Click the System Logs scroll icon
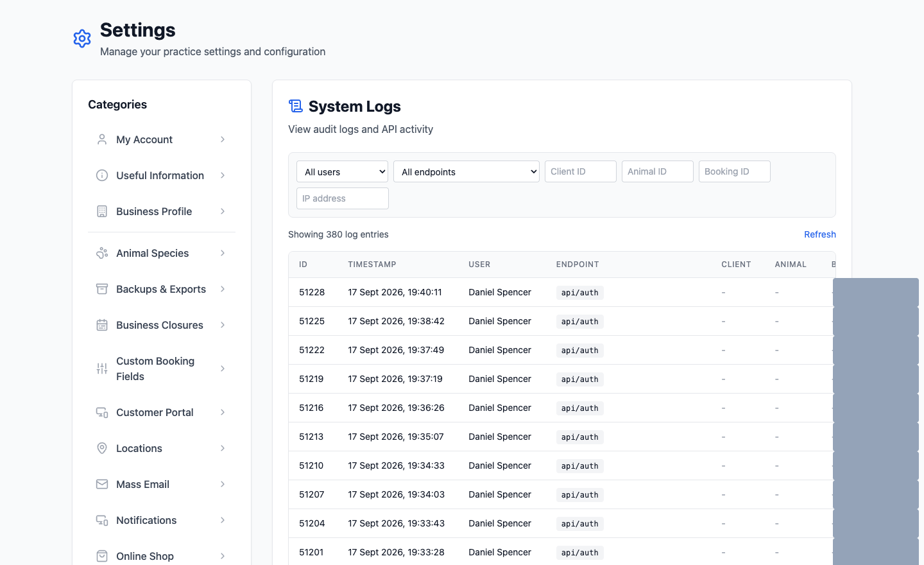Viewport: 924px width, 565px height. (x=295, y=106)
